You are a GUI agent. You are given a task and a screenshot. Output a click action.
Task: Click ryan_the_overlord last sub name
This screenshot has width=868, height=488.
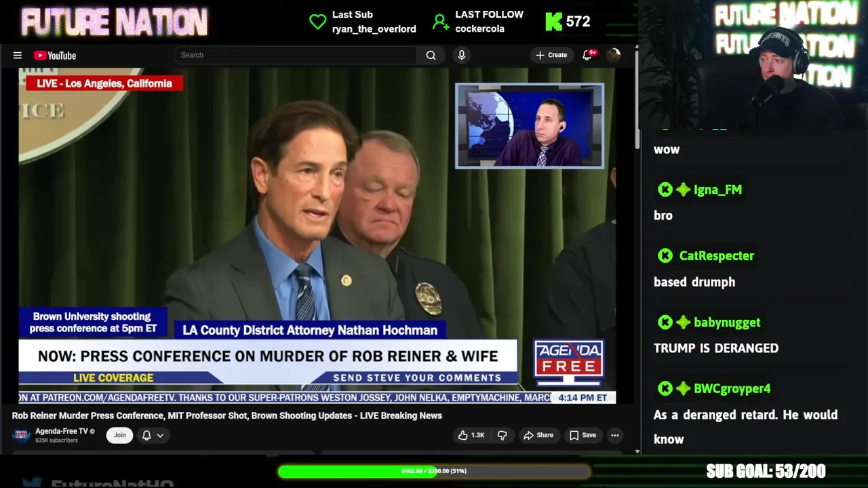374,28
